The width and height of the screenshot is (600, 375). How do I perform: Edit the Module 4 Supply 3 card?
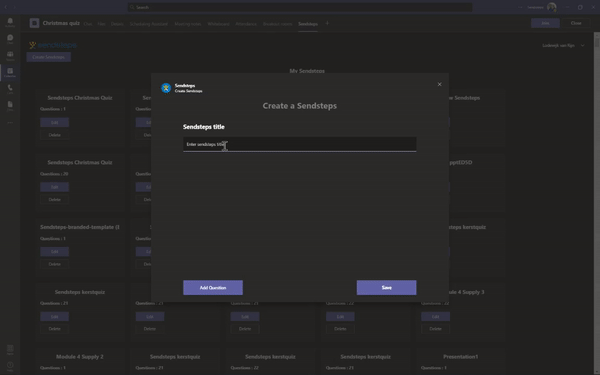click(x=435, y=316)
